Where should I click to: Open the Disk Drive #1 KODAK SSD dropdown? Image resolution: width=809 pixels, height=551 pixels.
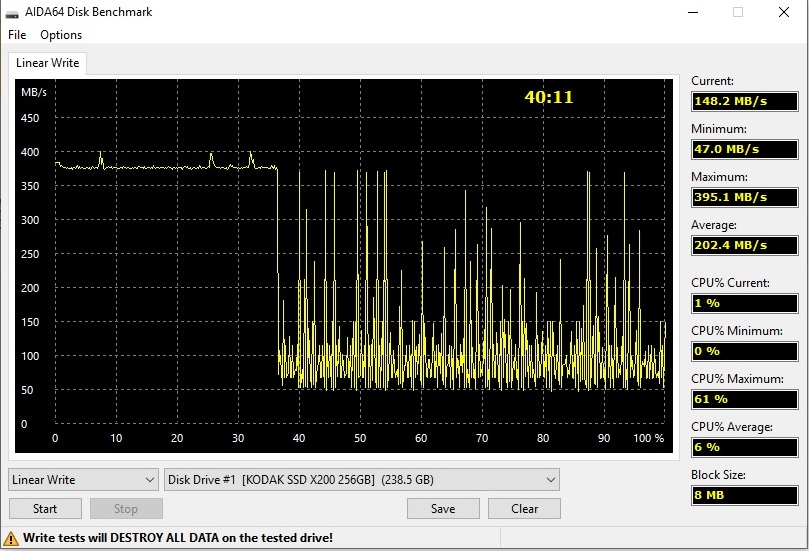[361, 480]
